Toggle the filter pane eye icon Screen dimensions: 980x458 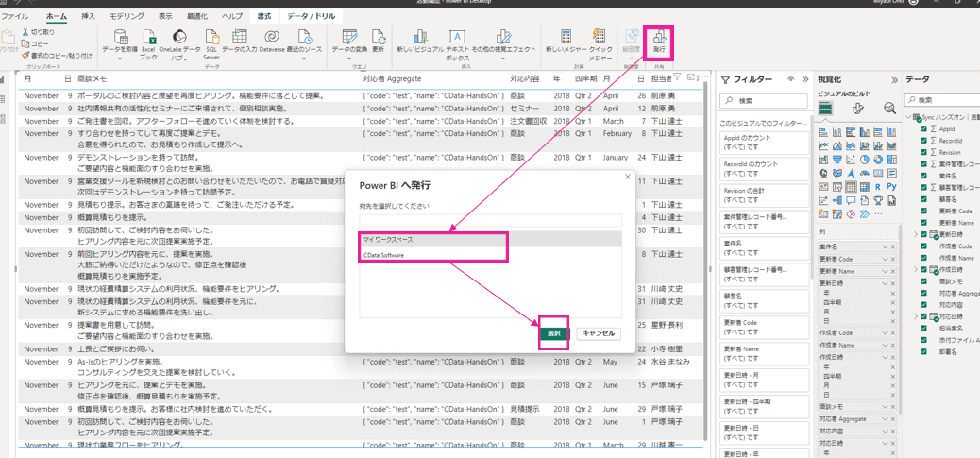pyautogui.click(x=790, y=80)
